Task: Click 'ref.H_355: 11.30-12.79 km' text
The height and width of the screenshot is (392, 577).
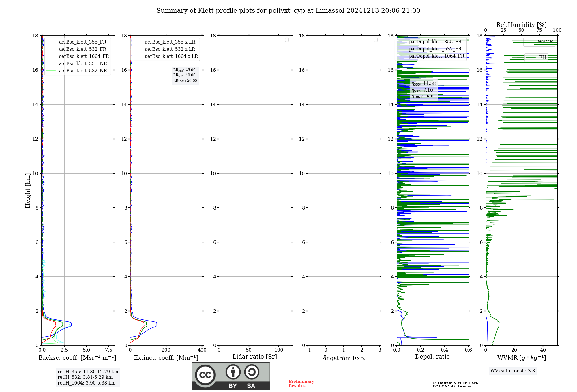Action: 88,372
